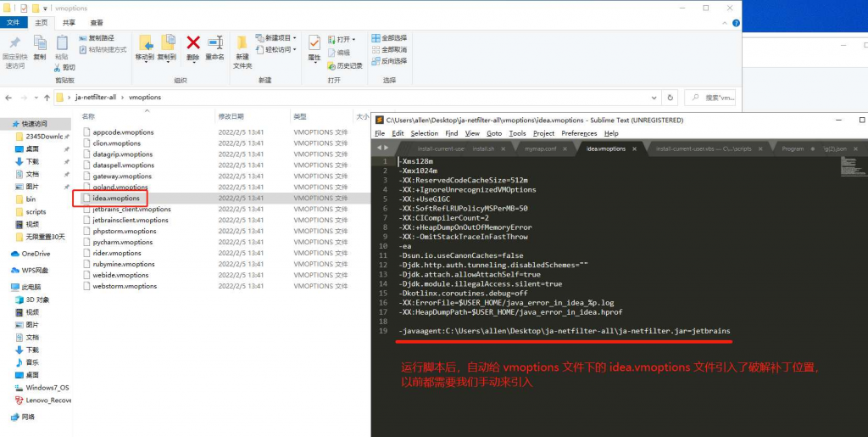This screenshot has width=868, height=437.
Task: Expand the Open dropdown arrow in ribbon
Action: [x=353, y=40]
